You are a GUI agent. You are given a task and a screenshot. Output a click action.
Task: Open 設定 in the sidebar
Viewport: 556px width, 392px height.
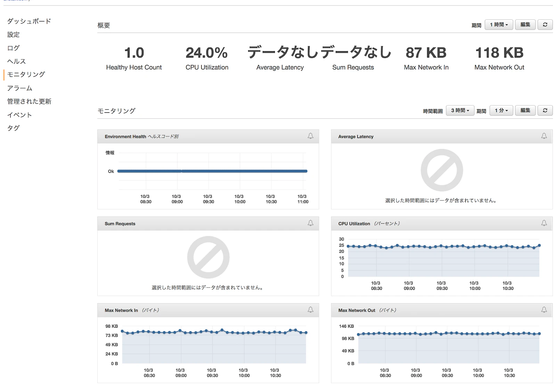[14, 35]
